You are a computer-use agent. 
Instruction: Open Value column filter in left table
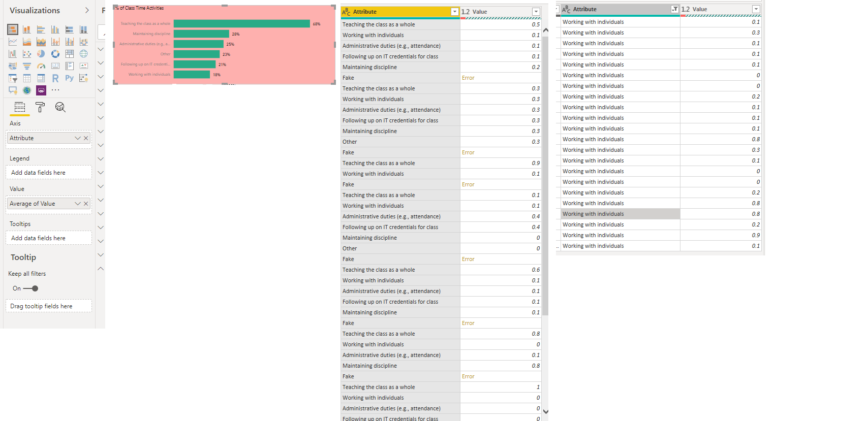tap(536, 12)
